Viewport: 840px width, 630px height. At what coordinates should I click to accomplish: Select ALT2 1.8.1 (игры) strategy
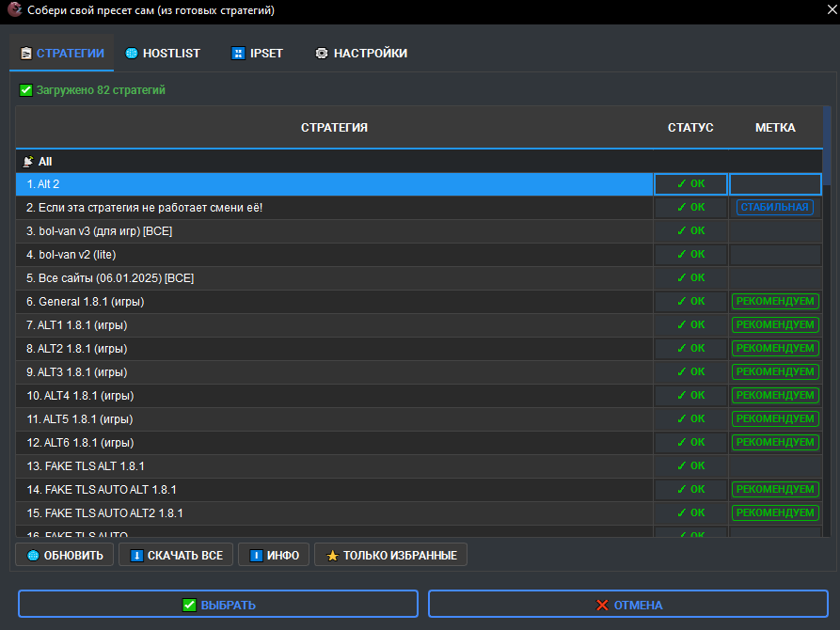tap(334, 349)
